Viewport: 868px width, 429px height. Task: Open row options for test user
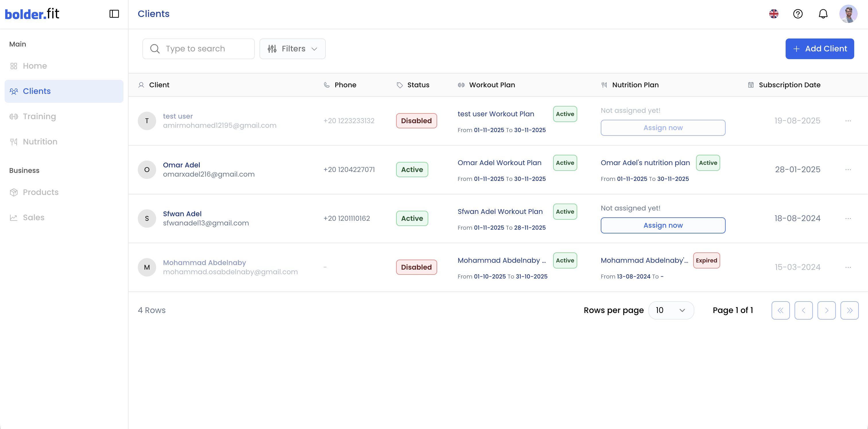(x=848, y=121)
